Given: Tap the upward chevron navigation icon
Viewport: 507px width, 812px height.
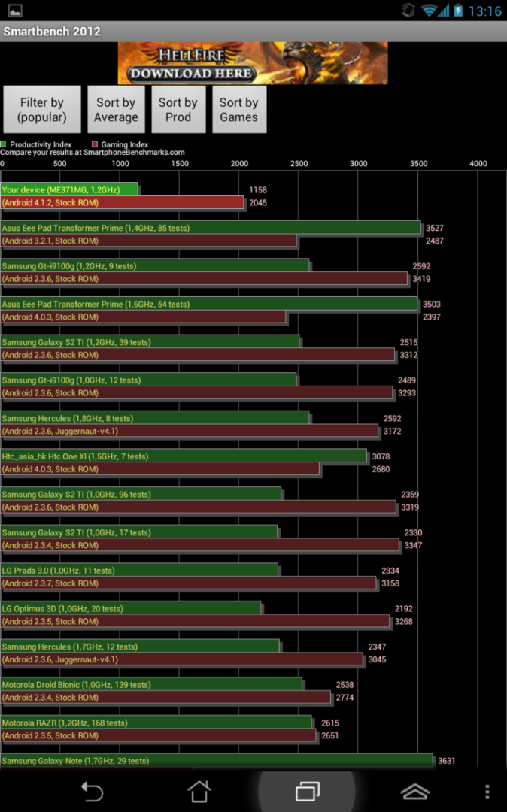Looking at the screenshot, I should pyautogui.click(x=414, y=791).
